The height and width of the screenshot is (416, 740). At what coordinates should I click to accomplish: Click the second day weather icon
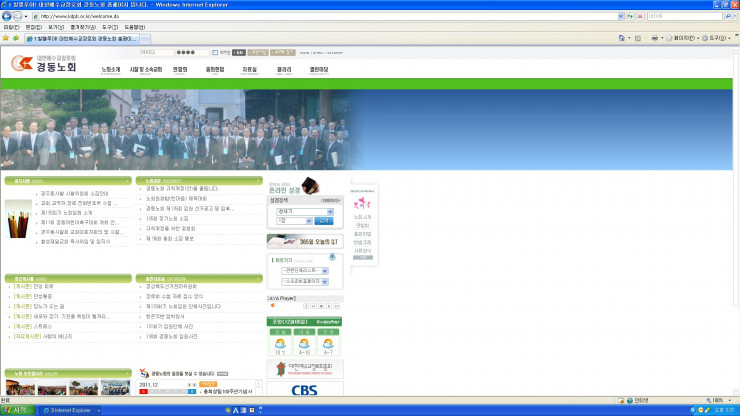(x=304, y=343)
